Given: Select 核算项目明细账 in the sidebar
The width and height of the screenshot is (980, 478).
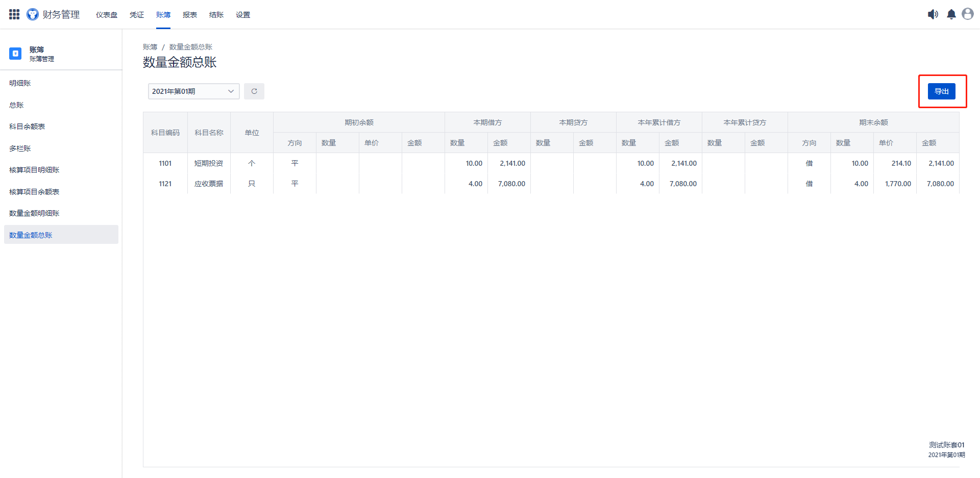Looking at the screenshot, I should [34, 170].
